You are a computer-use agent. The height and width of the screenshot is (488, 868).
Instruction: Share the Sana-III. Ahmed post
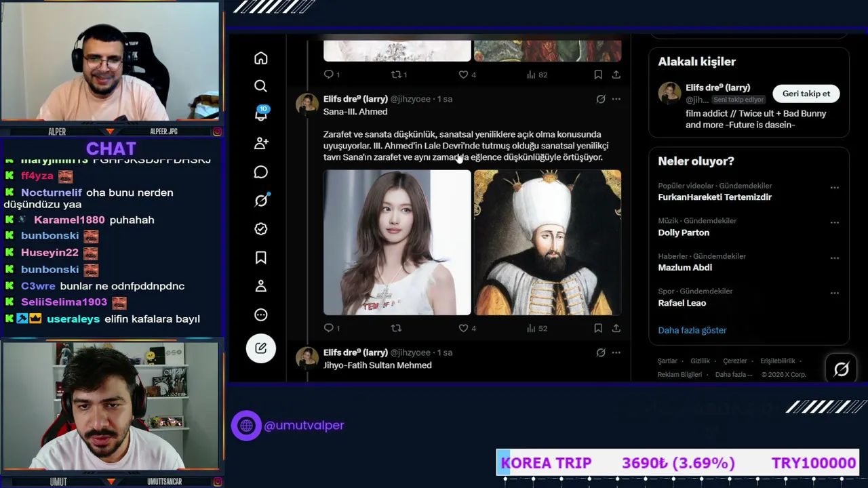(616, 328)
